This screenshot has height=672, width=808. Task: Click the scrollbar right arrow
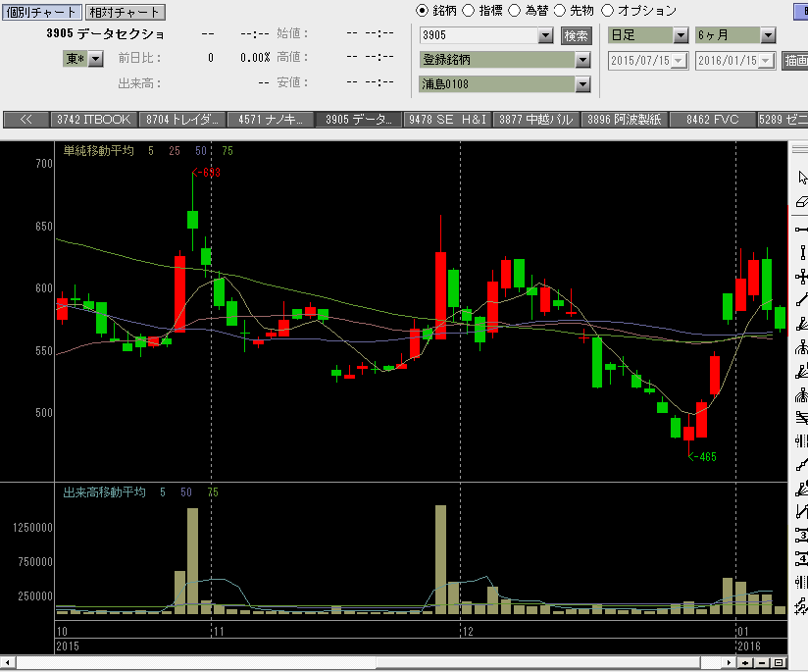[729, 663]
